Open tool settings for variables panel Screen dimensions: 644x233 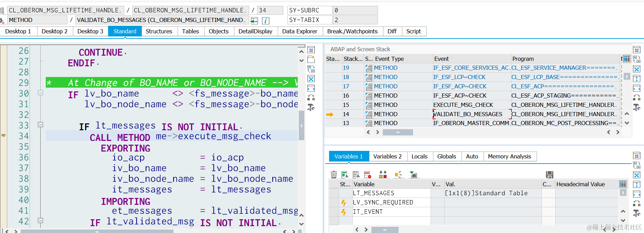(x=637, y=213)
